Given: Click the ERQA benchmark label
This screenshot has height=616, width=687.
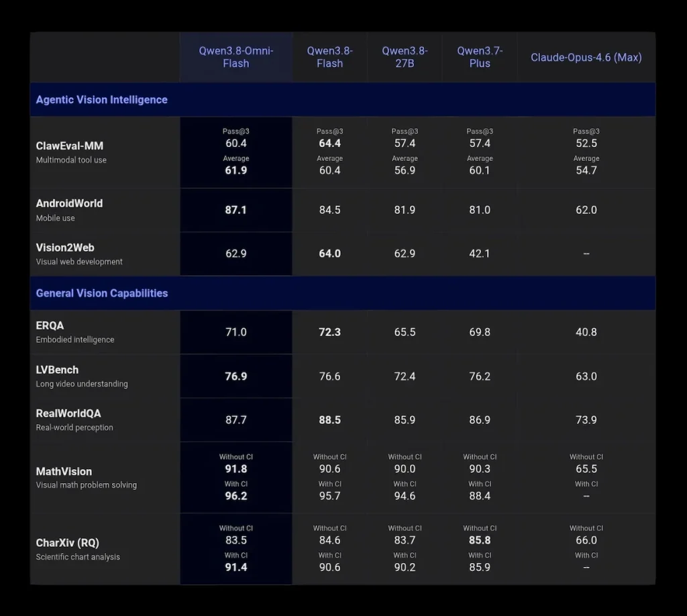Looking at the screenshot, I should point(50,325).
